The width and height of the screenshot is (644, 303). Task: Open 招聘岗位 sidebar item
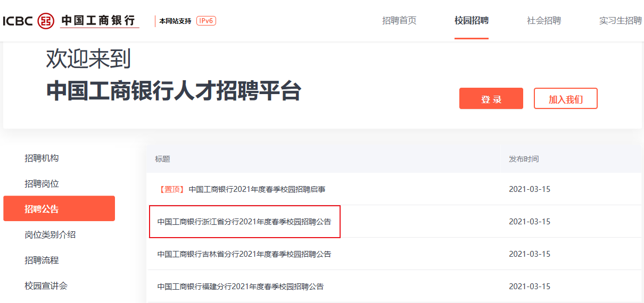coord(42,183)
